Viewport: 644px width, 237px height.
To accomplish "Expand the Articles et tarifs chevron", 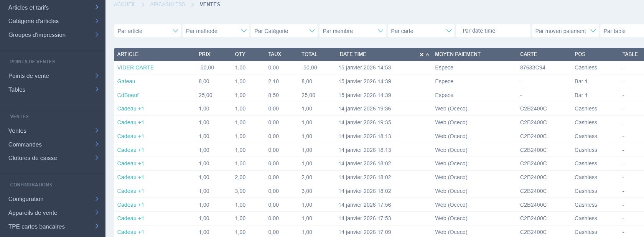I will pyautogui.click(x=97, y=7).
